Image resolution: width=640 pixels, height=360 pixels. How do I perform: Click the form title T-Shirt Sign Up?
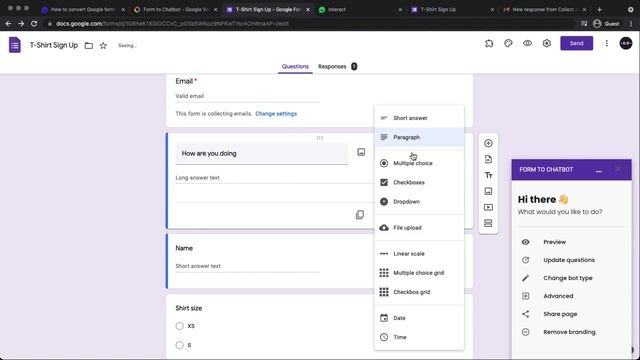(x=53, y=45)
